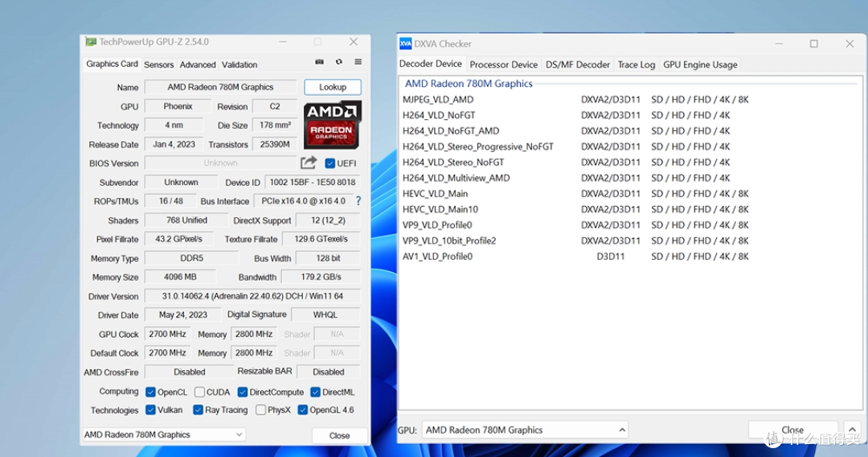This screenshot has width=868, height=457.
Task: Select the Decoder Device tab
Action: [x=431, y=64]
